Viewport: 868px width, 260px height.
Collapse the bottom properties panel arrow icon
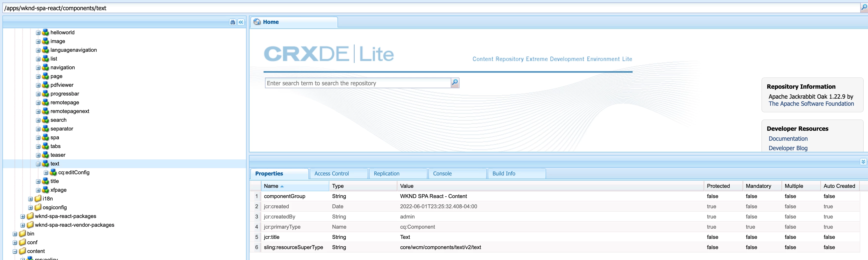coord(863,162)
